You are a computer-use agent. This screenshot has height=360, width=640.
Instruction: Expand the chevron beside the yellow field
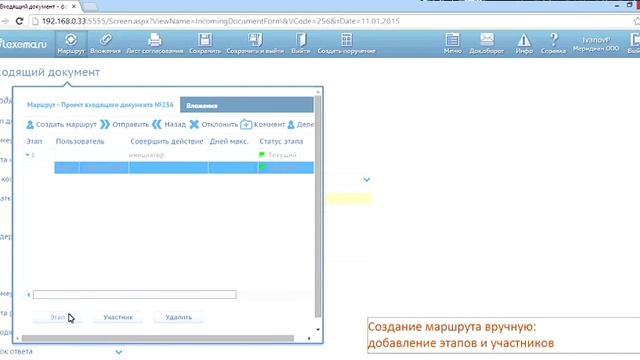[x=367, y=180]
